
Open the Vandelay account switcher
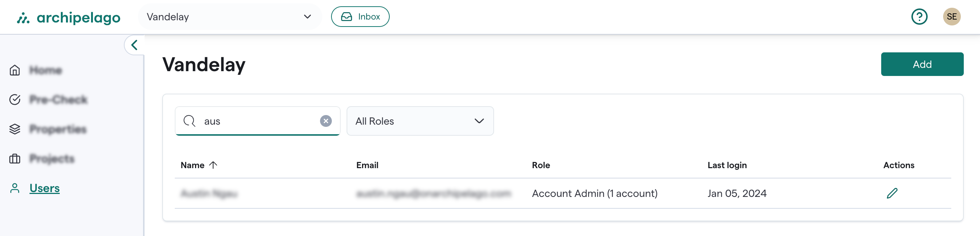pos(230,16)
